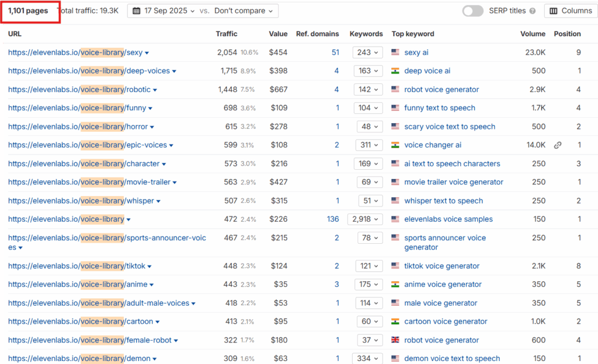Screen dimensions: 598x364
Task: Expand the 243 keywords dropdown for sexy page
Action: pos(368,52)
